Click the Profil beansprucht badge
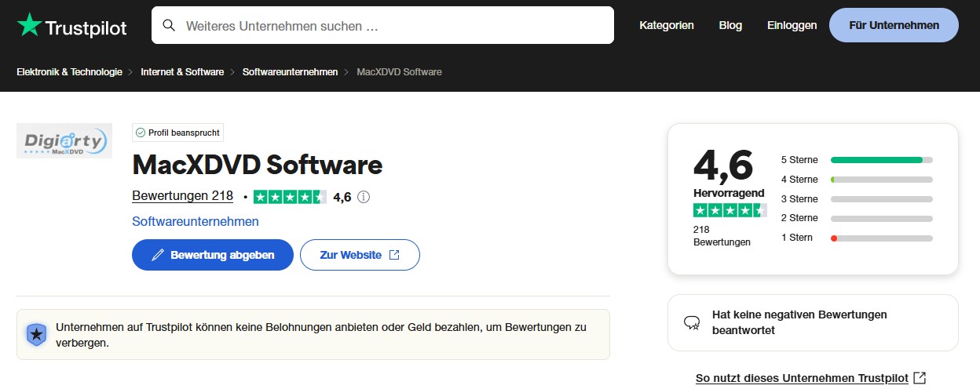 [x=177, y=133]
